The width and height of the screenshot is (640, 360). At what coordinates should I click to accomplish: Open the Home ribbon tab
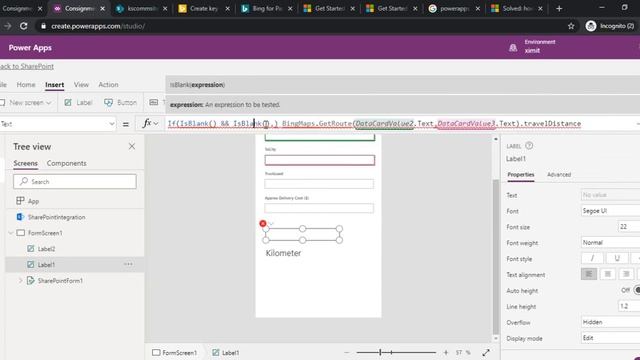coord(26,84)
